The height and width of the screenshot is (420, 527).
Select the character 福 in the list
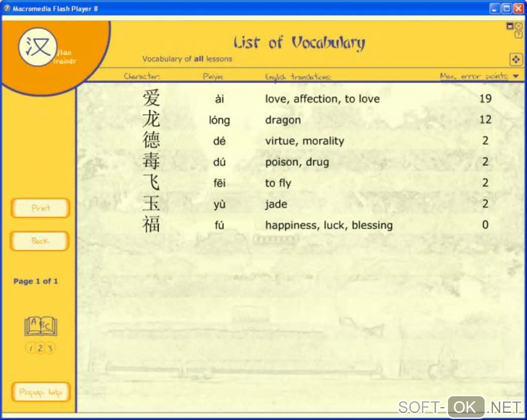151,224
